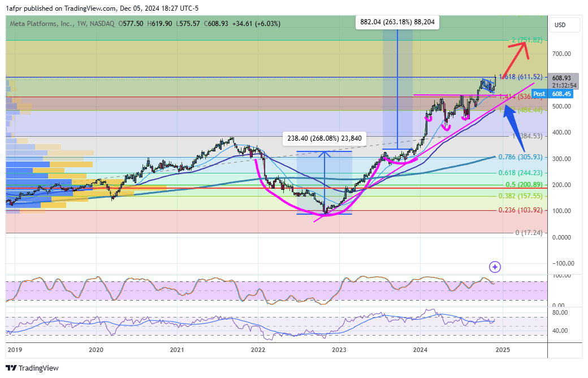This screenshot has height=378, width=588.
Task: Click the change value +34.61 (+6.03%)
Action: 256,24
